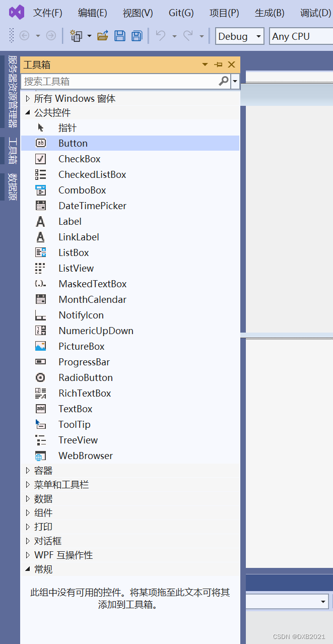This screenshot has width=333, height=644.
Task: Expand the 所有 Windows 窗体 group
Action: (x=28, y=99)
